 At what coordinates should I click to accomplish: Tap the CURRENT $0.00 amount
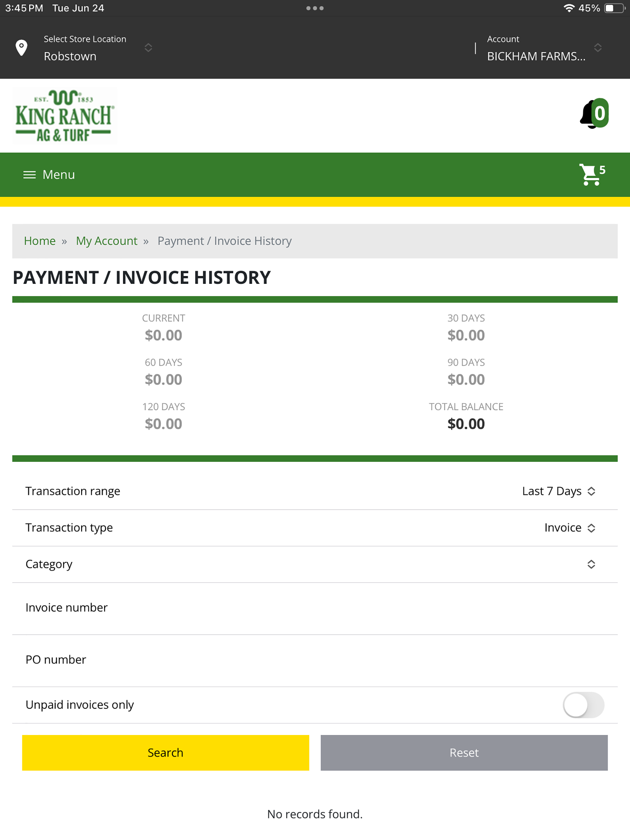click(x=163, y=335)
